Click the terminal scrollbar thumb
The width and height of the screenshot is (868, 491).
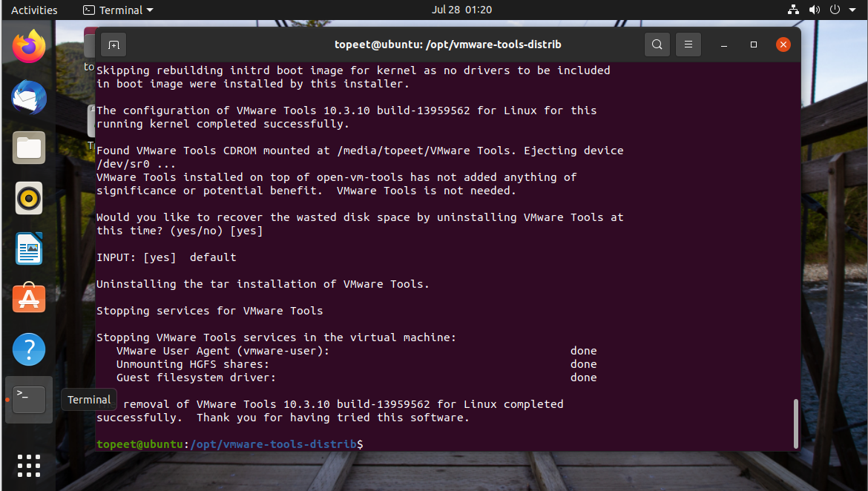pos(796,424)
